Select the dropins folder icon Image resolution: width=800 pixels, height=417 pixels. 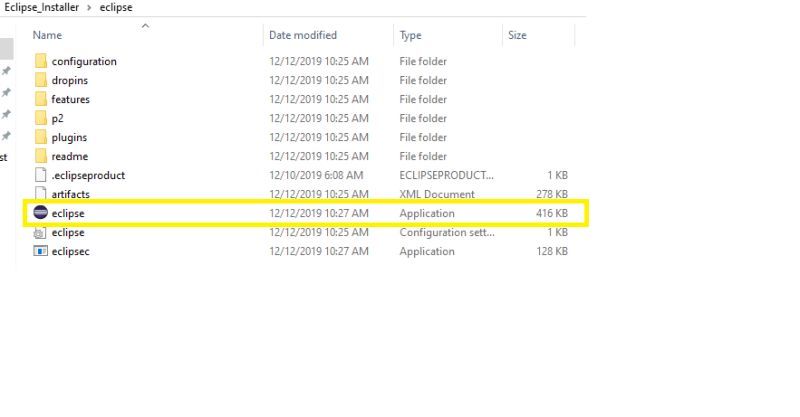(41, 80)
